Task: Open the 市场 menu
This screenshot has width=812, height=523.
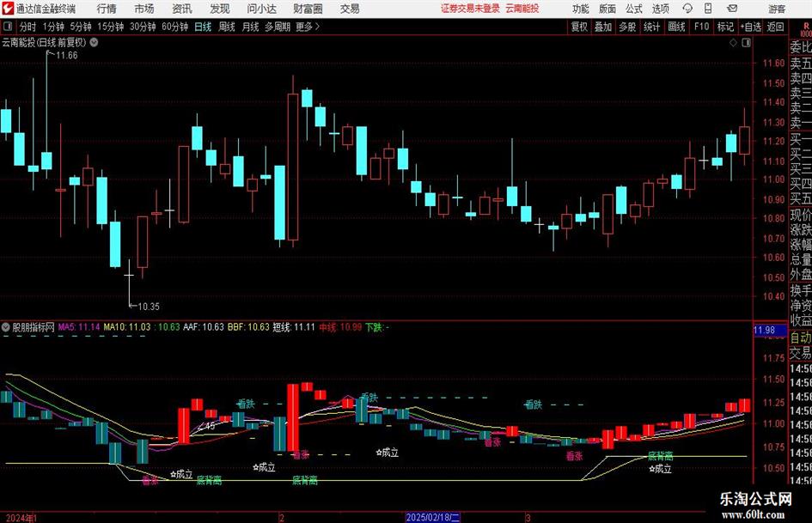Action: (144, 9)
